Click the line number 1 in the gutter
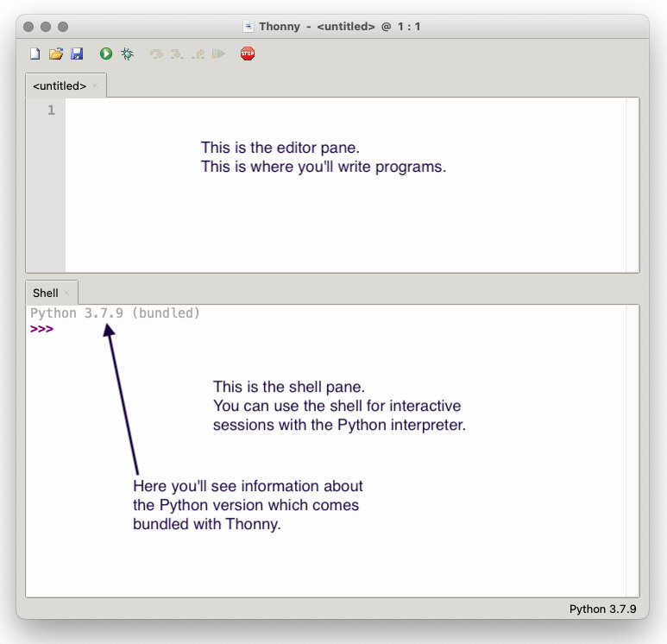The width and height of the screenshot is (667, 644). [51, 110]
